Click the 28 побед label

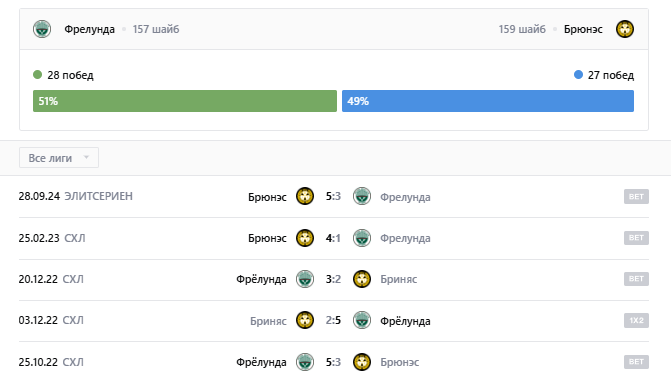(70, 75)
